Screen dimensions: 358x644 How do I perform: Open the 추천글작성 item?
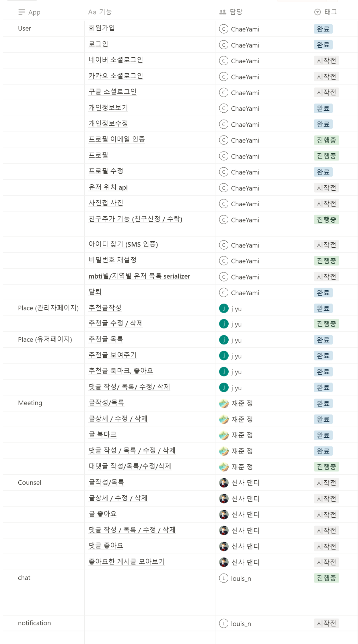pos(105,308)
